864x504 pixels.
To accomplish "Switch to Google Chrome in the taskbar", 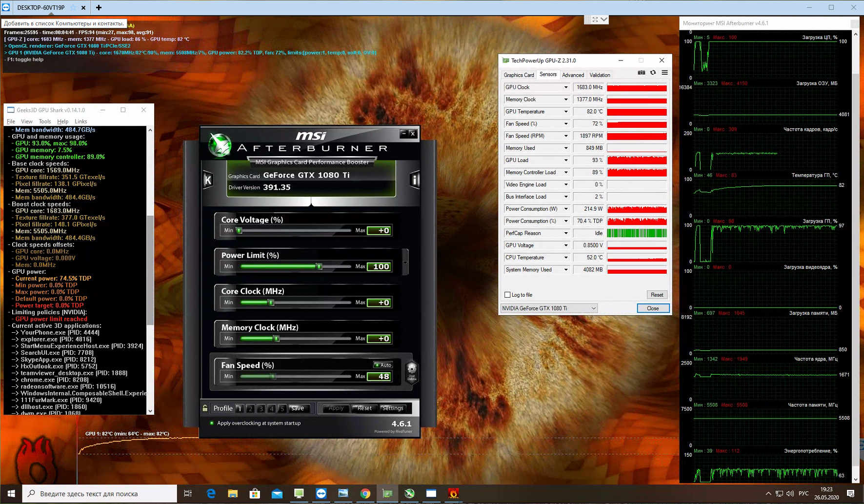I will 365,494.
